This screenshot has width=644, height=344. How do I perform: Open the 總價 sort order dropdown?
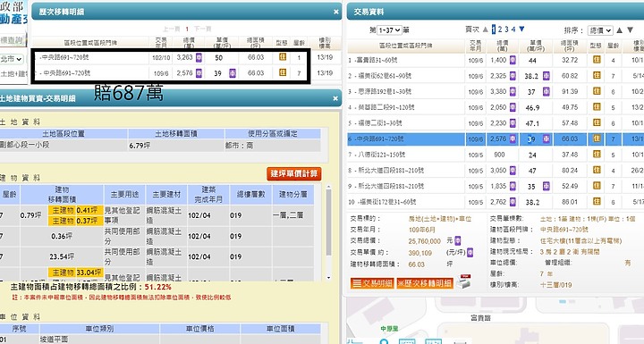600,30
